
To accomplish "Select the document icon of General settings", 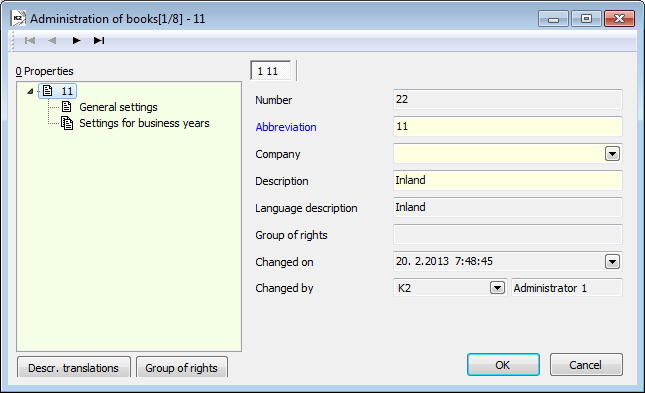I will point(67,107).
